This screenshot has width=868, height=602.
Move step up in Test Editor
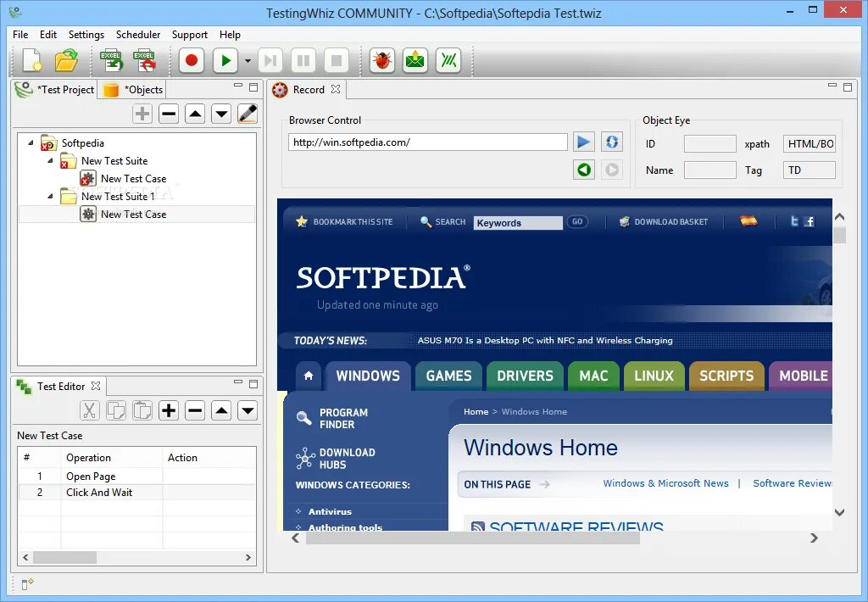click(x=221, y=410)
